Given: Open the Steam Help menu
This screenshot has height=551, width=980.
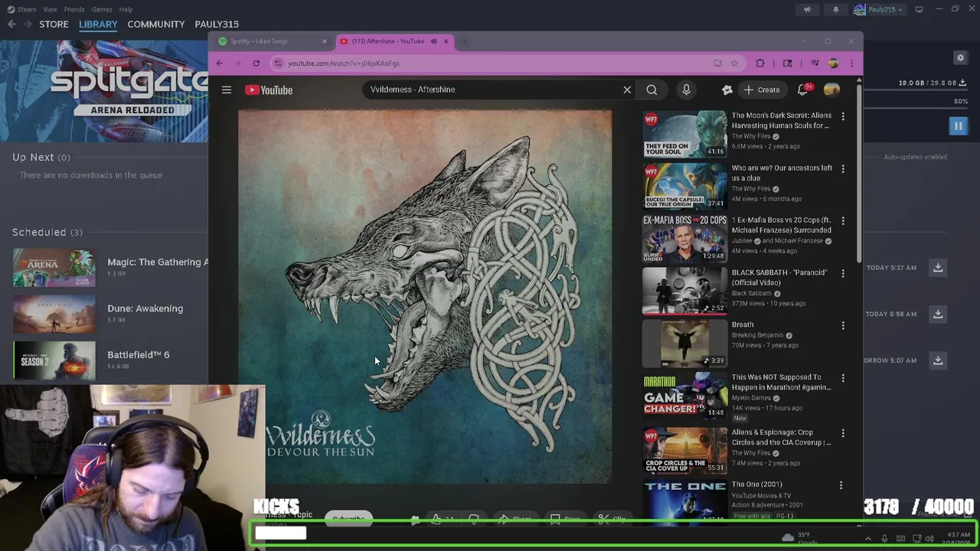Looking at the screenshot, I should tap(126, 9).
